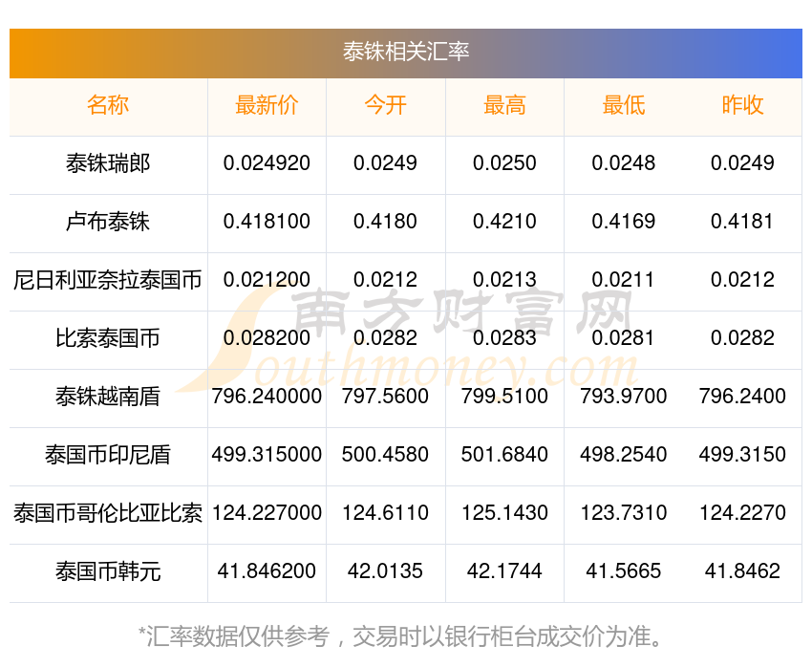This screenshot has height=667, width=812.
Task: Open the 泰铢瑞郎 row name
Action: click(x=108, y=163)
